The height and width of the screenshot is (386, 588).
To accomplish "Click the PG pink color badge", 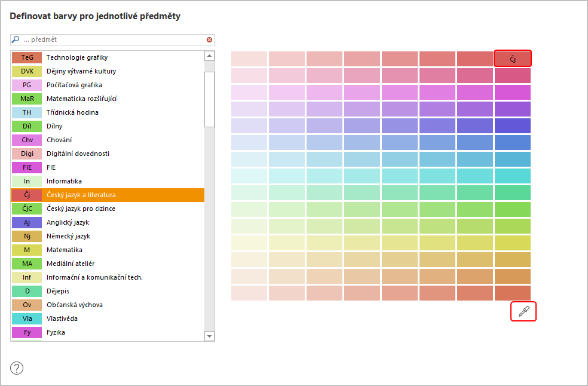I will point(27,85).
